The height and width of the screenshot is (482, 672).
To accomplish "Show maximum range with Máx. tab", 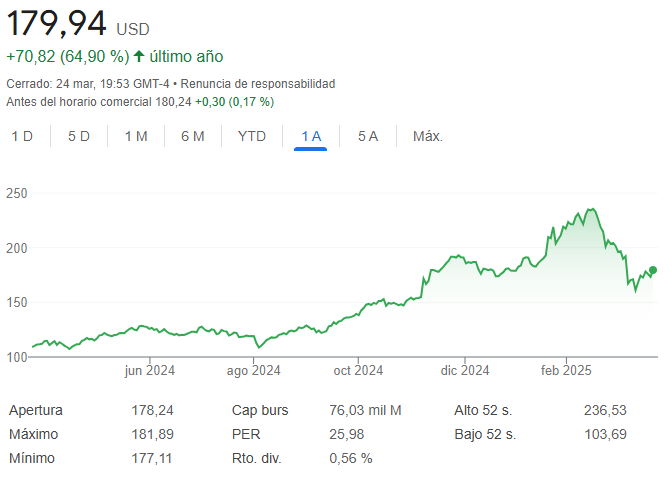I will (x=428, y=136).
